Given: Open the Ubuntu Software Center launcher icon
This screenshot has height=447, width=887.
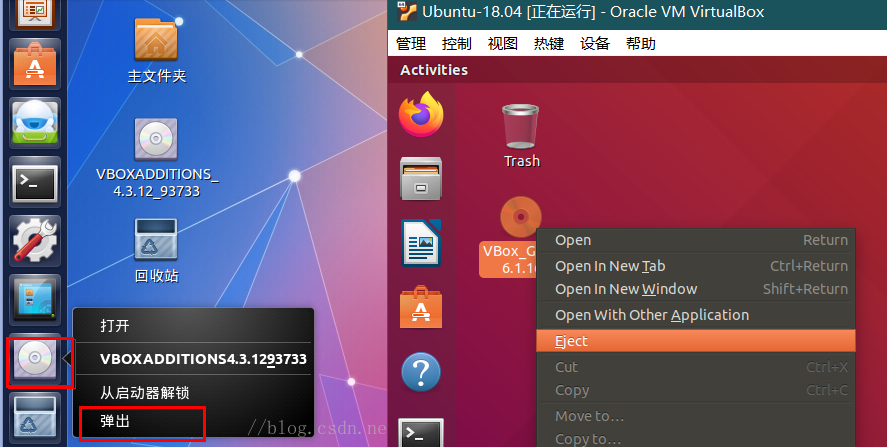Looking at the screenshot, I should point(35,65).
